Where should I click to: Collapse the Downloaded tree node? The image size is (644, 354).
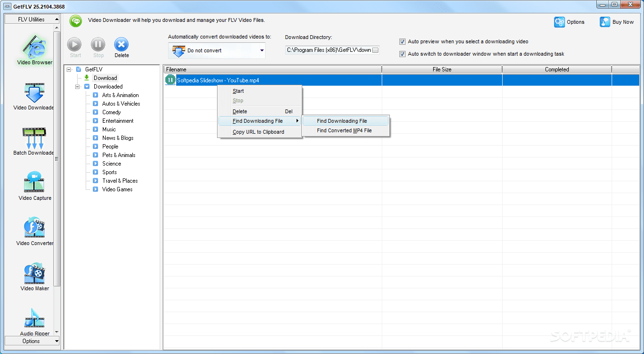click(78, 87)
